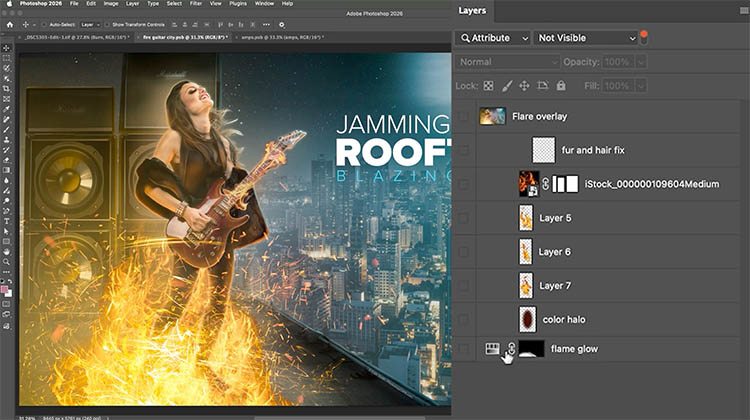Select the Move tool in the toolbar

(7, 48)
